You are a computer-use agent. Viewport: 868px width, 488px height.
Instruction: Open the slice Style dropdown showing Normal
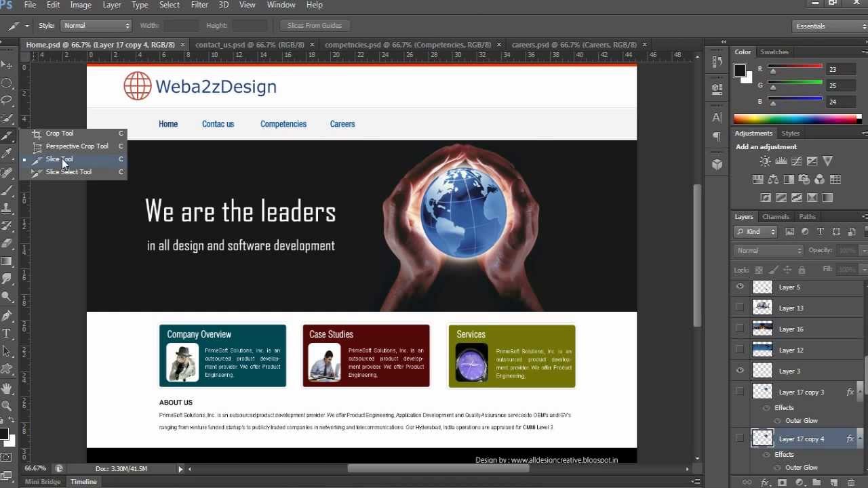click(x=96, y=26)
